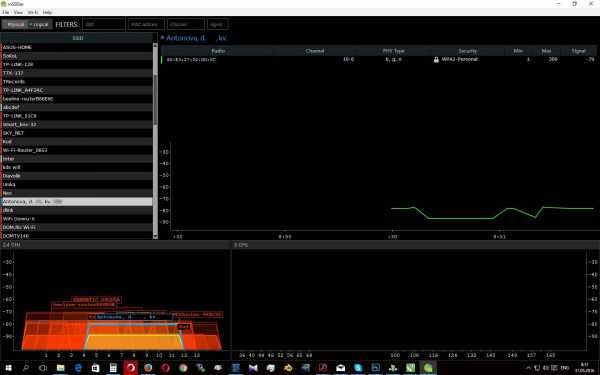Open the Windows Start menu

[x=8, y=368]
